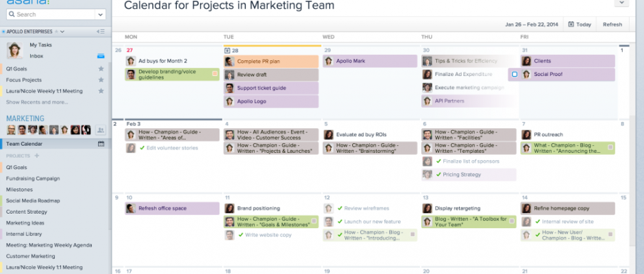Click the plus icon next to Projects
This screenshot has height=274, width=644.
[37, 155]
